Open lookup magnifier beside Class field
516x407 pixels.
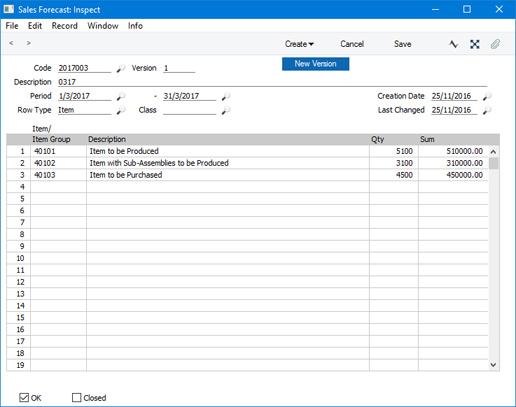226,110
